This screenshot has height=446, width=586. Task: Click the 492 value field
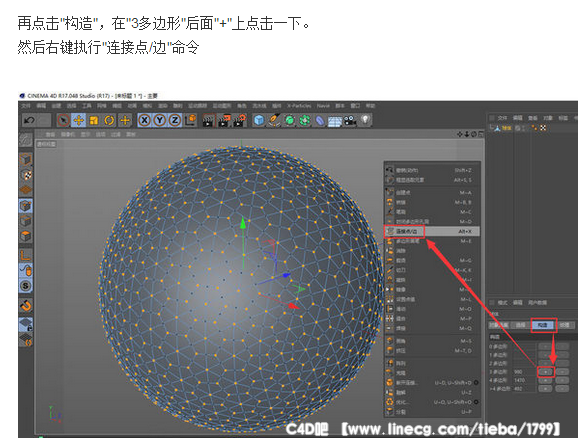524,389
